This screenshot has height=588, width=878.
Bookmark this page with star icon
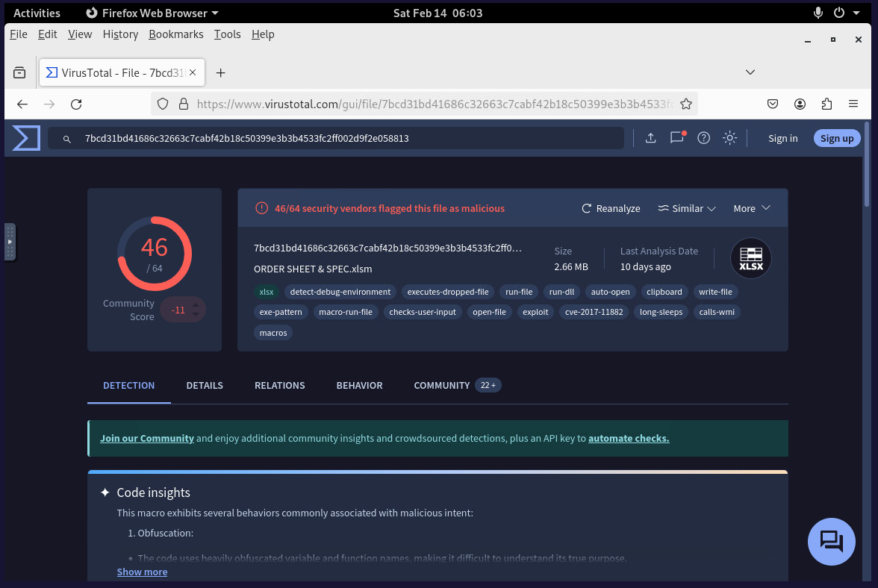(686, 104)
